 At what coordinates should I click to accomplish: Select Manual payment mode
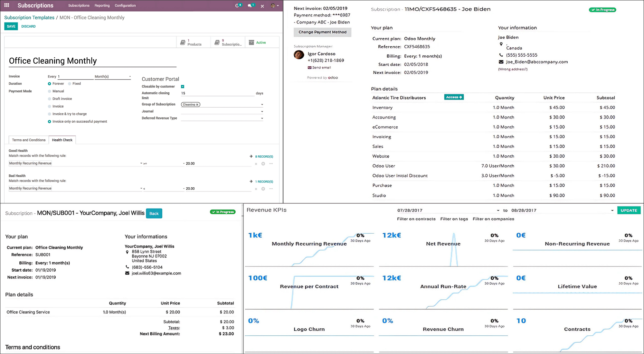[49, 91]
